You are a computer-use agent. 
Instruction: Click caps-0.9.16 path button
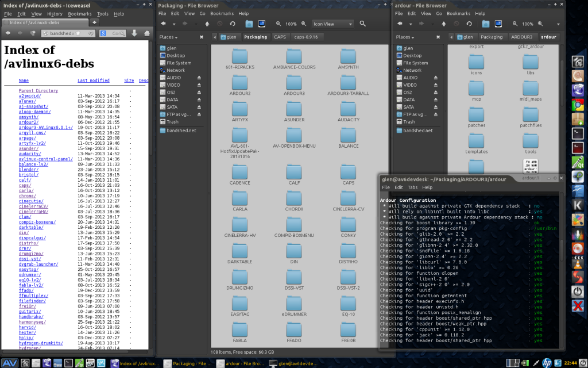(x=306, y=37)
